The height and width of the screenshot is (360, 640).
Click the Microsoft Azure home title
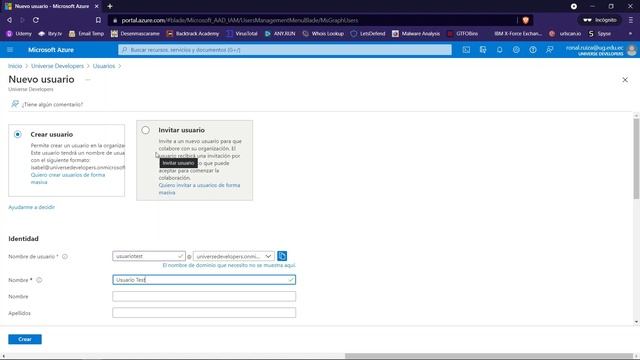pos(51,50)
